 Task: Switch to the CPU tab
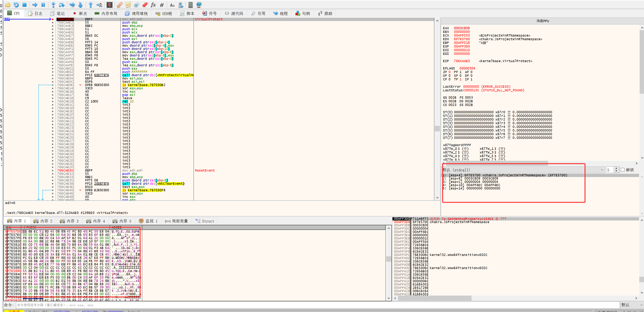(14, 14)
